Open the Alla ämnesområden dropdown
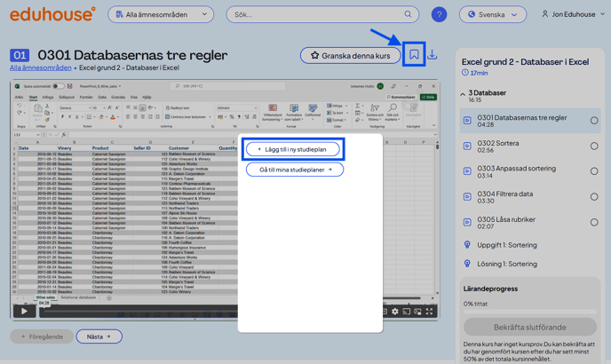The image size is (611, 364). 162,15
